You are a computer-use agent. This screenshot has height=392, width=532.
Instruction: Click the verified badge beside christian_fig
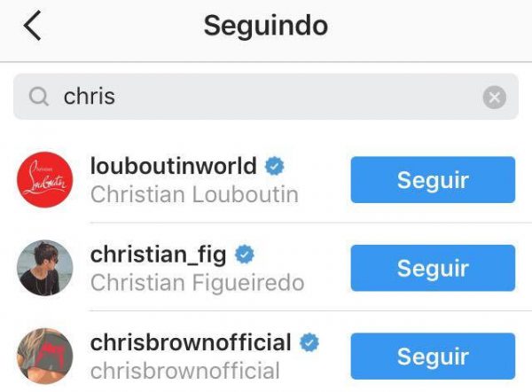pos(245,255)
